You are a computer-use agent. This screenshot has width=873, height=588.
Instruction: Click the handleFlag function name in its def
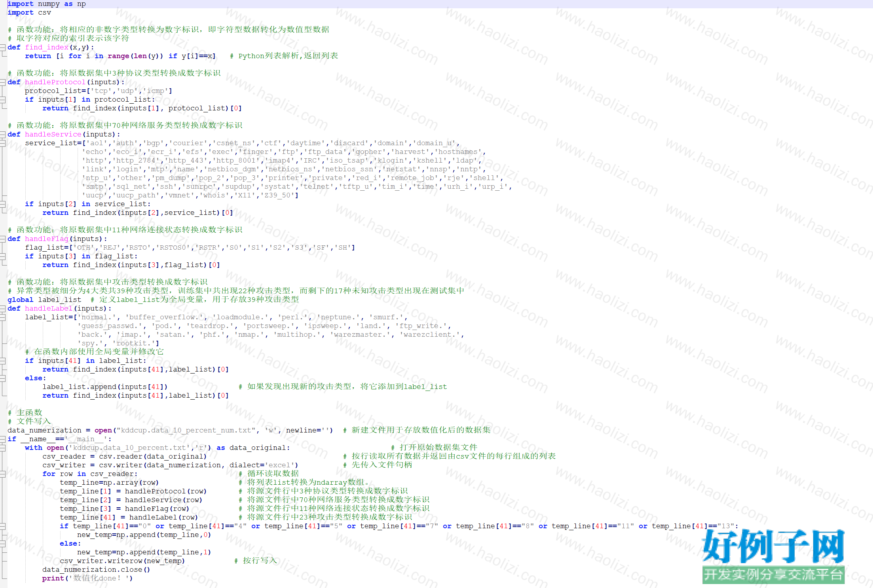(x=47, y=239)
